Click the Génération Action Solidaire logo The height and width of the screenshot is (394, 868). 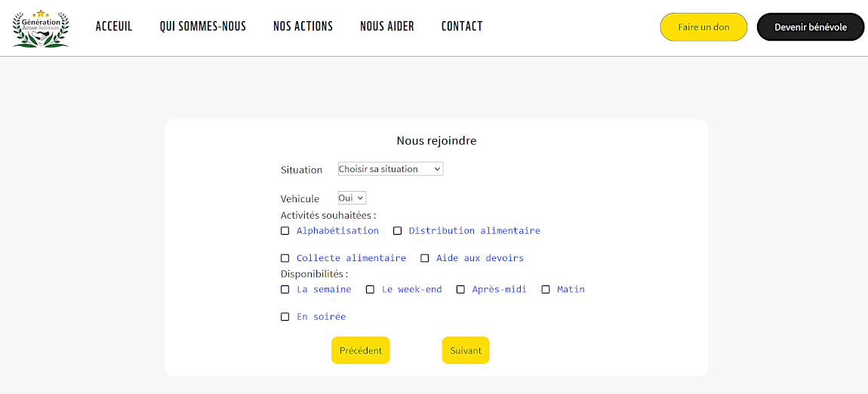[x=41, y=28]
